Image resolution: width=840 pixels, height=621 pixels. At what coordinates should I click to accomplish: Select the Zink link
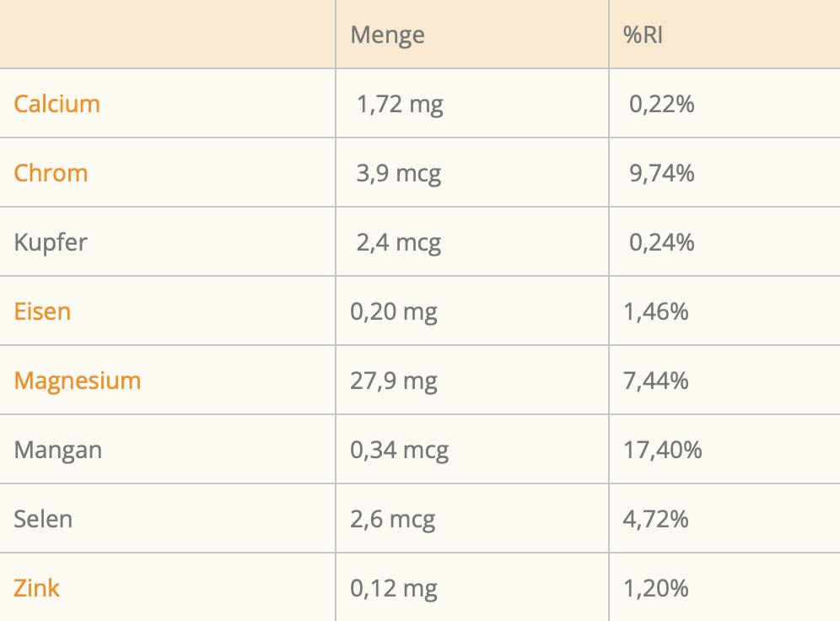click(x=37, y=588)
